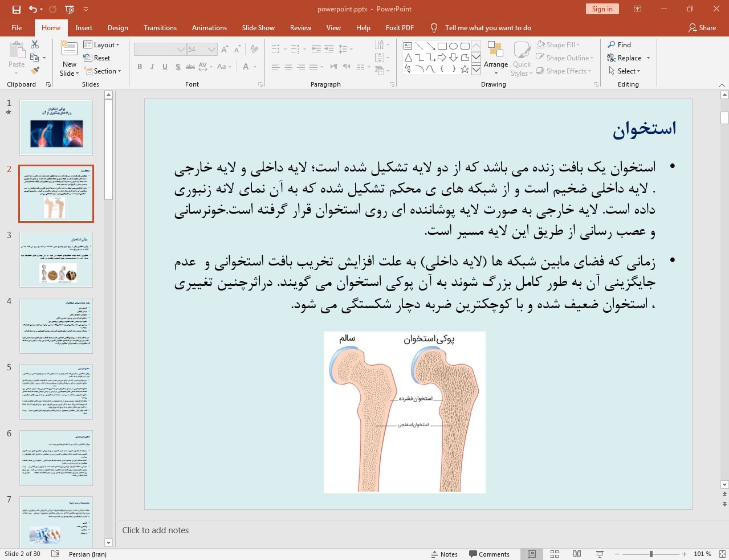Open the font size dropdown list
Screen dimensions: 729x560
click(x=212, y=50)
